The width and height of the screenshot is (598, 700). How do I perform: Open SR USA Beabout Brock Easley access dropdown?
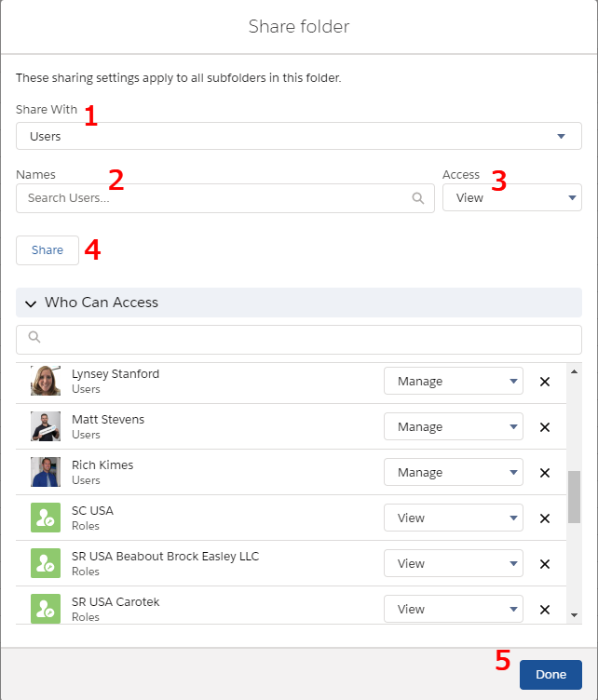tap(454, 563)
